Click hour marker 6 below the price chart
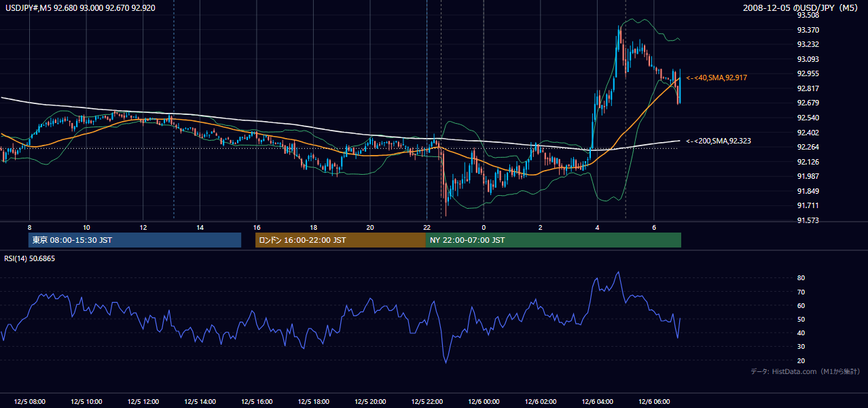This screenshot has height=408, width=868. click(x=653, y=227)
